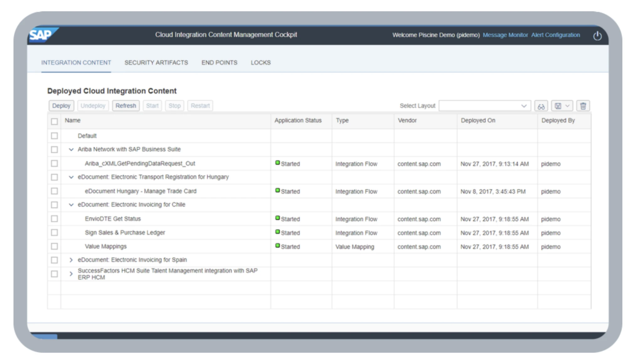Go to the End Points tab
The image size is (639, 364).
click(x=219, y=63)
